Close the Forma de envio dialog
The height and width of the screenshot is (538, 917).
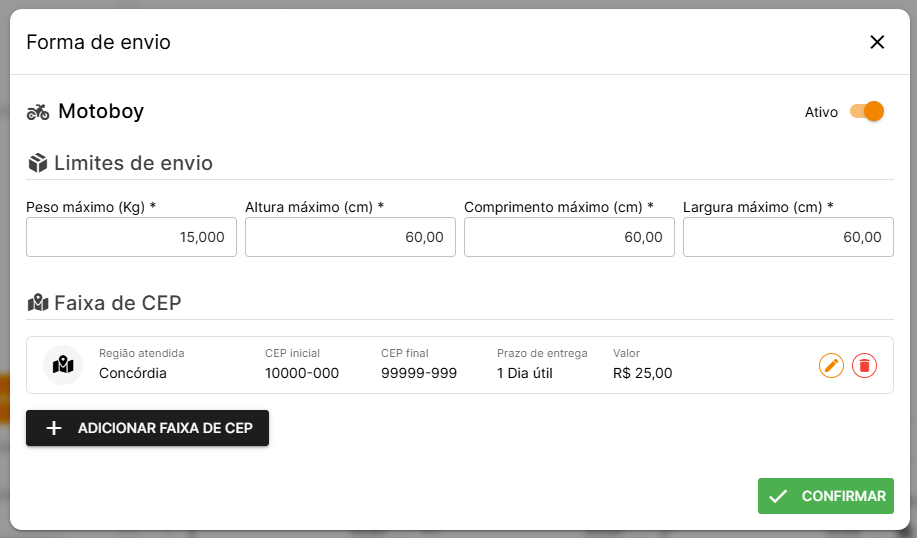[877, 42]
